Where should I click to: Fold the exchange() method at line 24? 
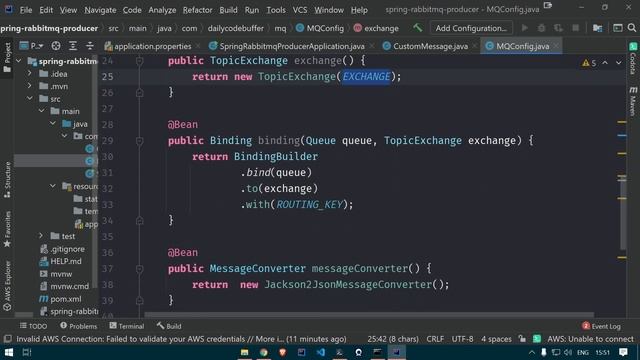point(139,61)
